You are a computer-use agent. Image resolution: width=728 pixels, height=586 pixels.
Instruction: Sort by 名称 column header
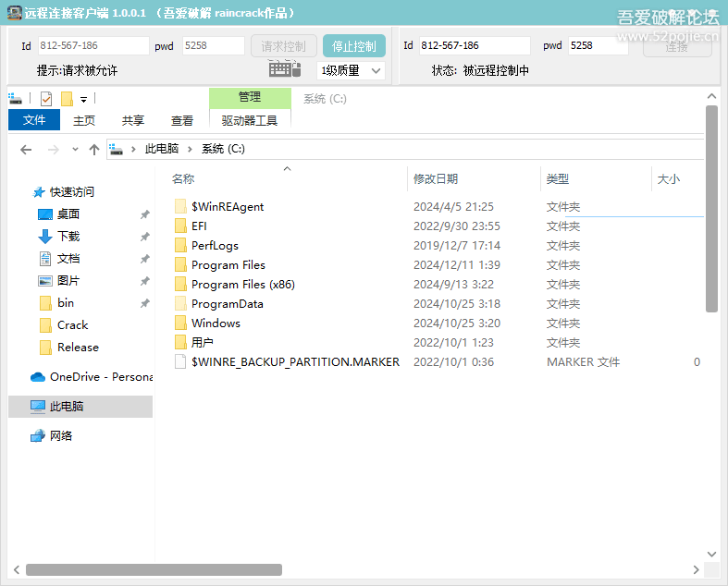tap(183, 179)
